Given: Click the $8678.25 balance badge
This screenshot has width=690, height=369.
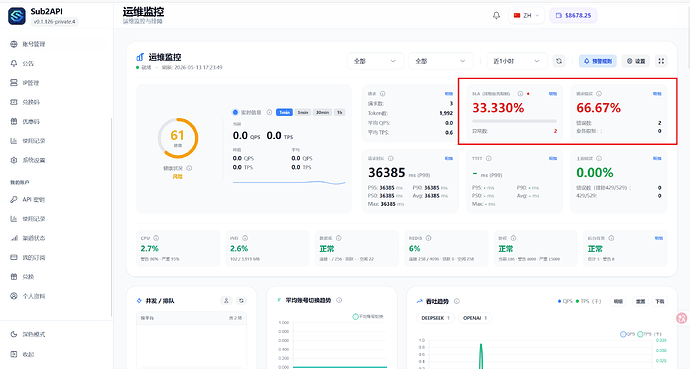Looking at the screenshot, I should click(573, 15).
